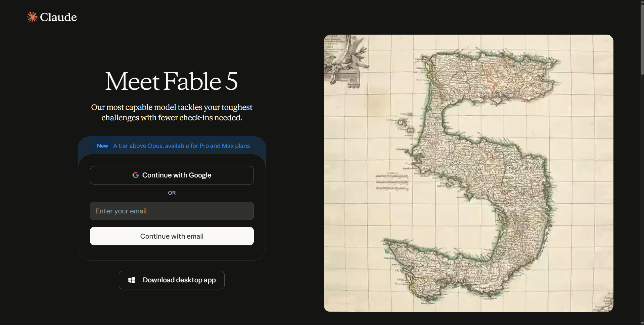Focus the Enter your email field
Screen dimensions: 644x325
point(172,211)
